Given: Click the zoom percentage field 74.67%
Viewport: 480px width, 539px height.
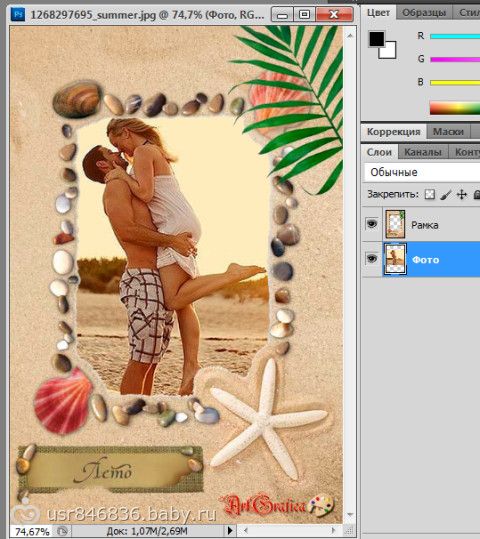Looking at the screenshot, I should 32,531.
